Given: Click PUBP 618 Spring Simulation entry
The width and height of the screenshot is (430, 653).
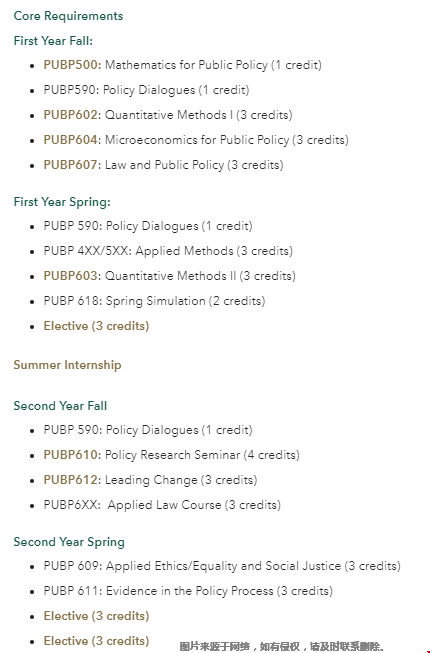Looking at the screenshot, I should (154, 301).
